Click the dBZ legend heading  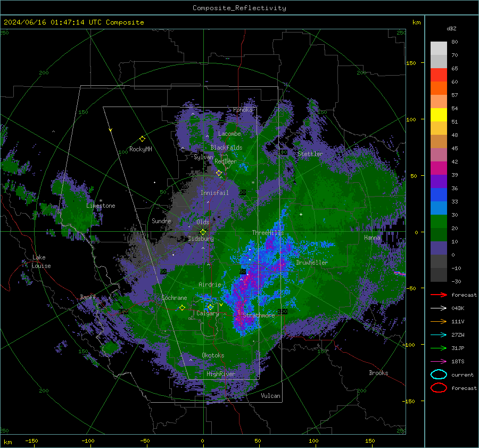[x=451, y=28]
